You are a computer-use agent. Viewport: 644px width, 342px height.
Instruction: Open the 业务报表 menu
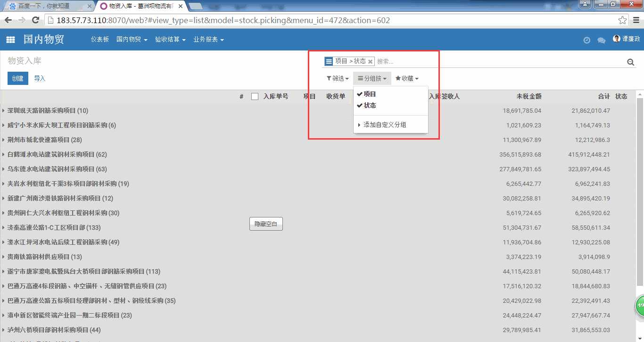208,40
